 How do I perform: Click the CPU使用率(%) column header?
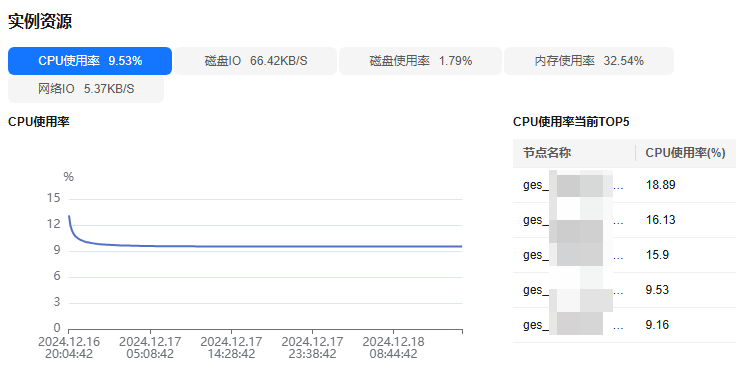(686, 153)
